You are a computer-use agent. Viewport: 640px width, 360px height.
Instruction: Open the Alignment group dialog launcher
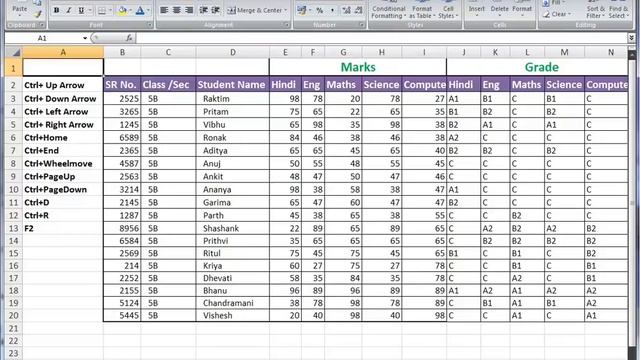coord(287,25)
